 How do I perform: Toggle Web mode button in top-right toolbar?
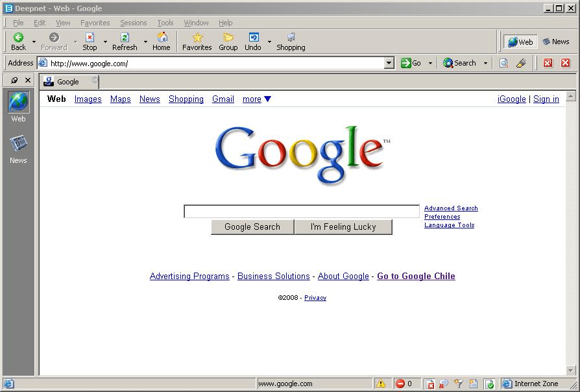pyautogui.click(x=520, y=42)
